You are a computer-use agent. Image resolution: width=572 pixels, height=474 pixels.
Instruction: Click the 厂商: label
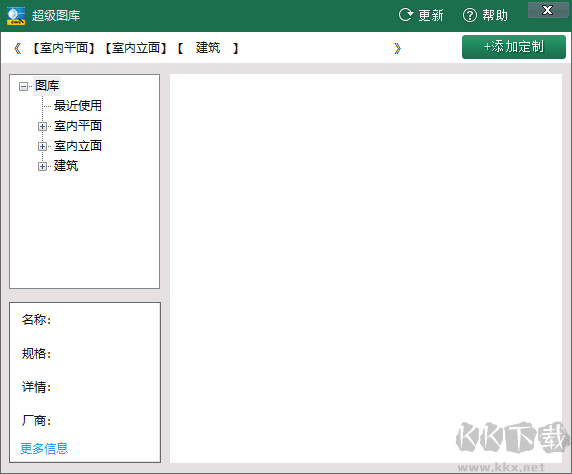tap(36, 421)
